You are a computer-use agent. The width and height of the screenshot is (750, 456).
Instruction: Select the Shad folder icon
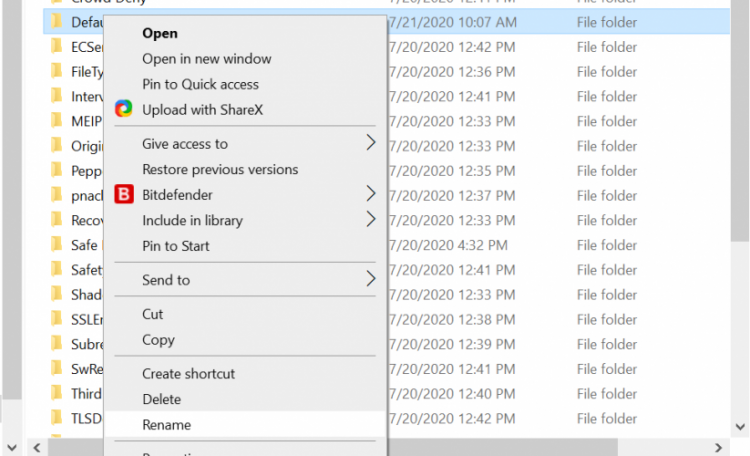pos(56,294)
